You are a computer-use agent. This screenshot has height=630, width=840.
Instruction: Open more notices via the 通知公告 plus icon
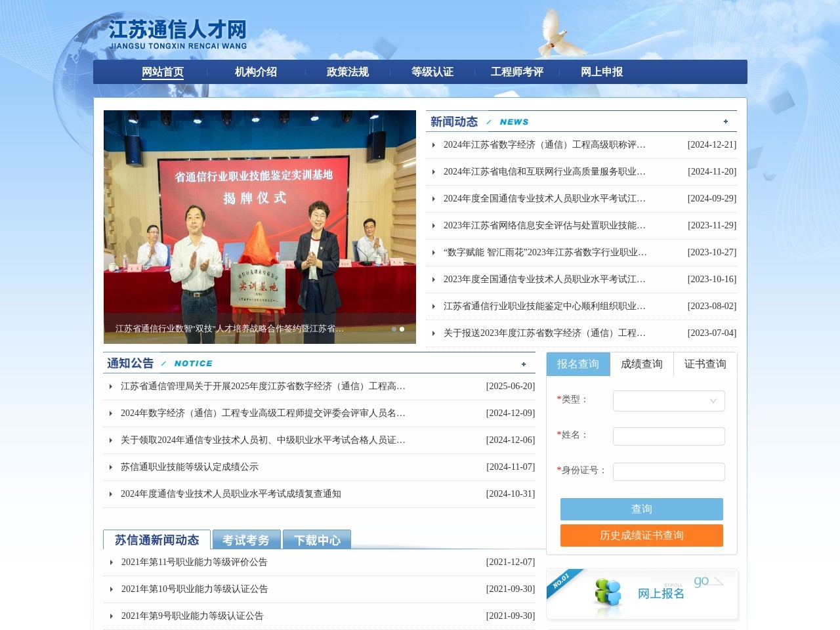[524, 364]
